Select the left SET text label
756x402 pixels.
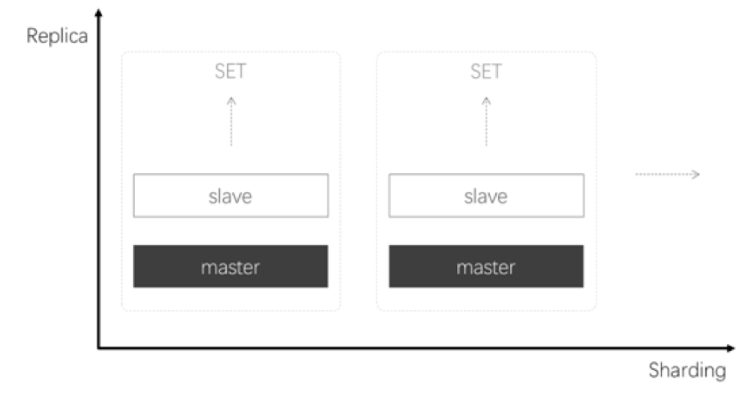coord(230,73)
